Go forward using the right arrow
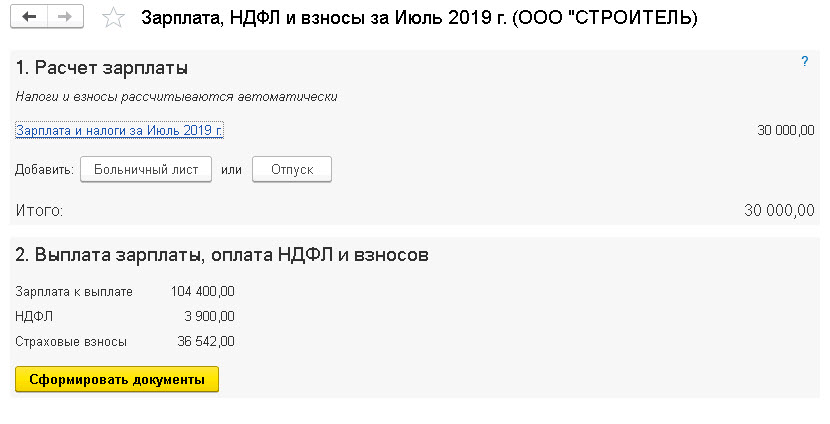This screenshot has width=830, height=424. pos(65,17)
